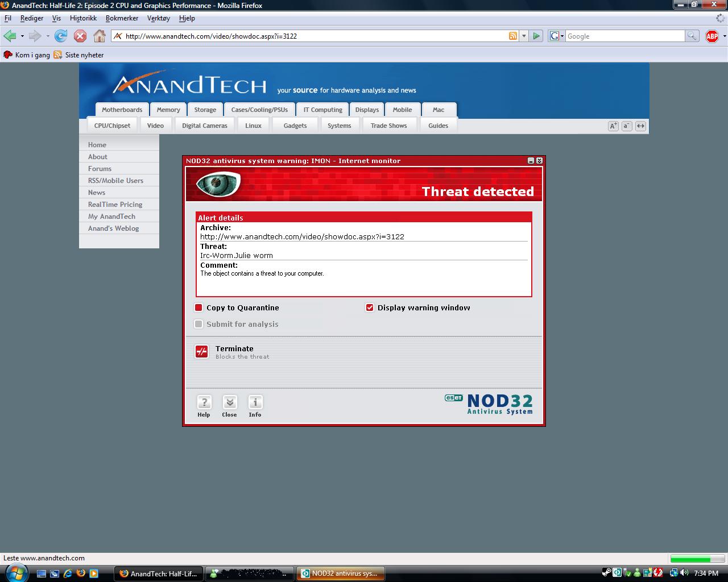Open the back history dropdown arrow

click(x=22, y=36)
